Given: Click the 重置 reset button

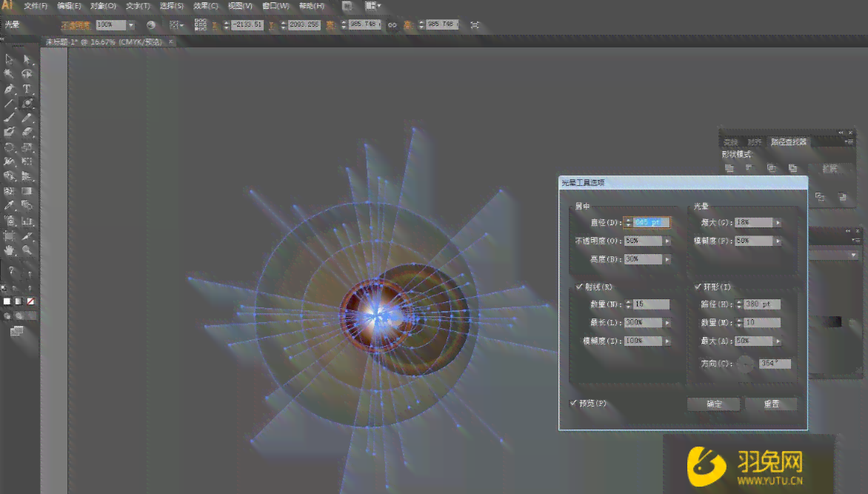Looking at the screenshot, I should tap(771, 404).
